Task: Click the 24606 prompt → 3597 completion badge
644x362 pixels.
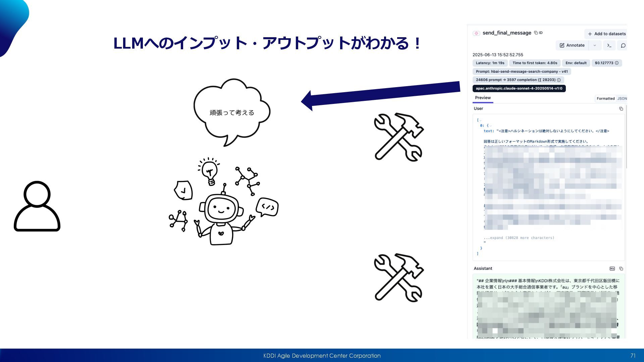Action: pos(518,80)
